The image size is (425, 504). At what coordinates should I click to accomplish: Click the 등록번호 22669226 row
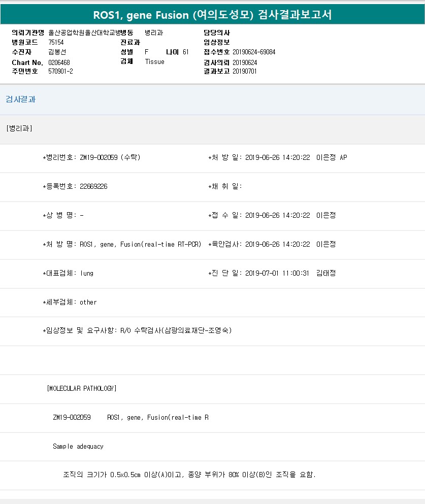[x=75, y=187]
